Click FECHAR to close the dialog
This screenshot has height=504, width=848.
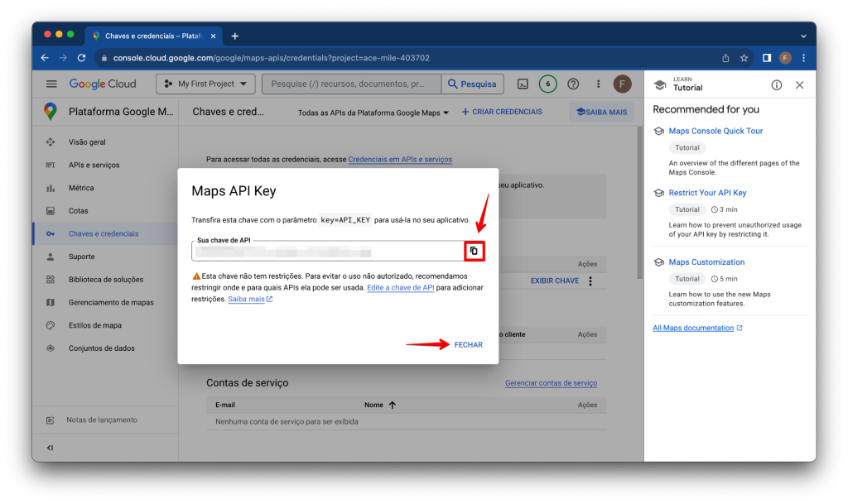[x=469, y=344]
